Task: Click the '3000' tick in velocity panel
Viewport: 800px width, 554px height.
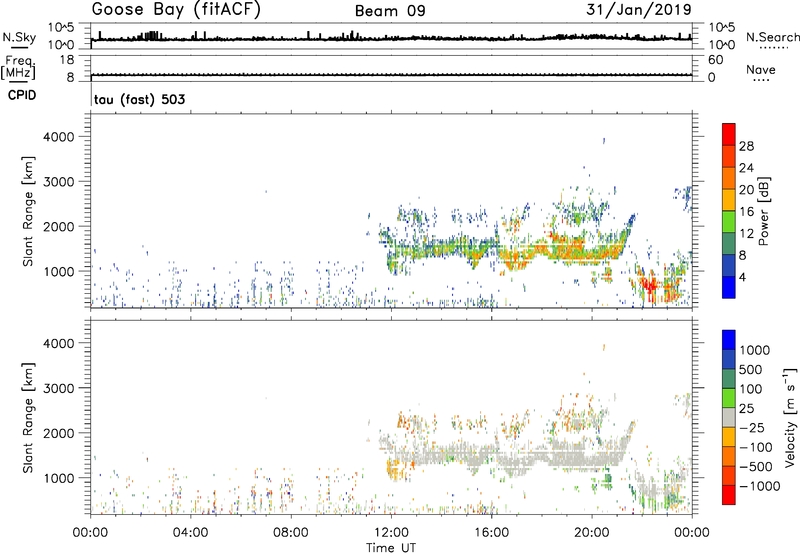Action: 58,388
